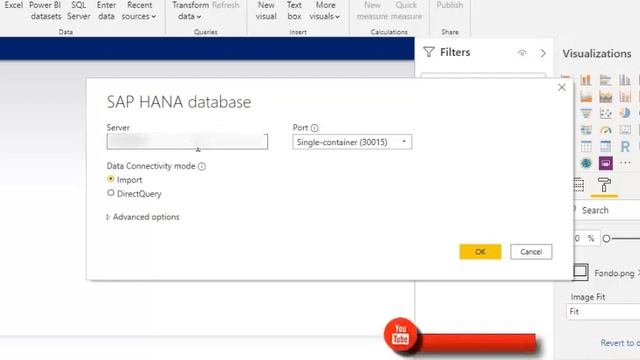The image size is (640, 360).
Task: Choose the area chart visual icon
Action: pyautogui.click(x=586, y=97)
